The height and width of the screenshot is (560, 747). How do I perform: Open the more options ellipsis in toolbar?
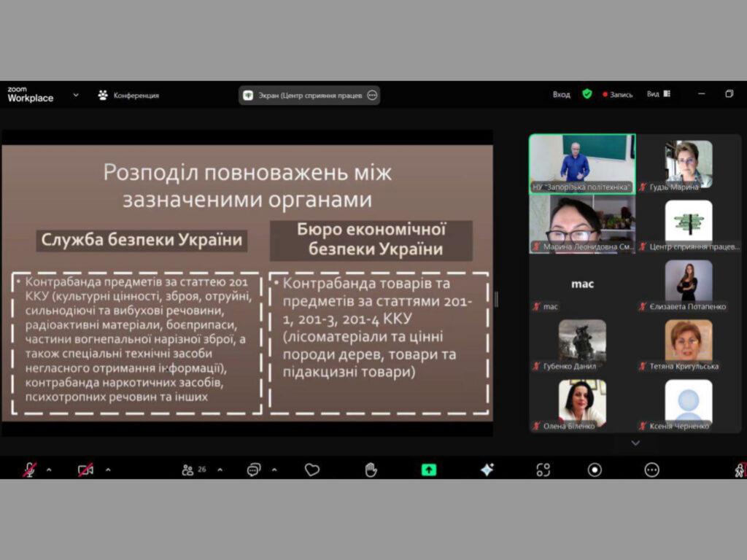[x=651, y=470]
